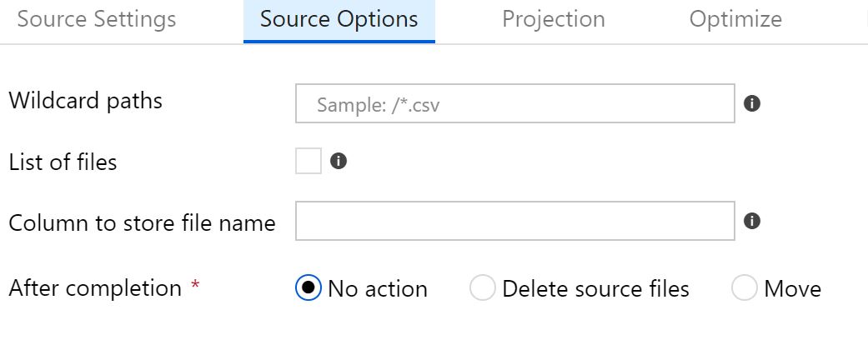Click the Delete source files option text
This screenshot has height=355, width=868.
point(595,289)
